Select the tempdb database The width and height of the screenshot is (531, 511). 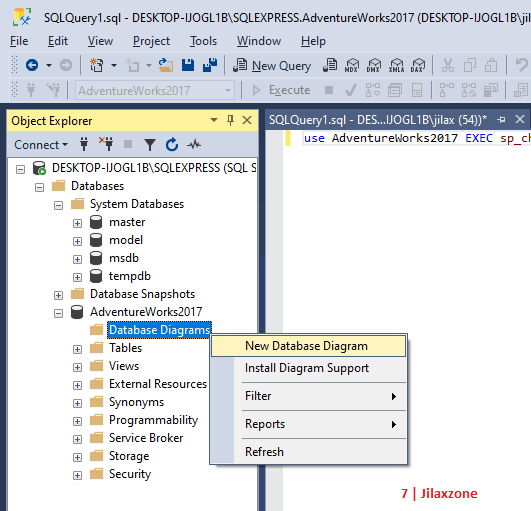click(129, 276)
